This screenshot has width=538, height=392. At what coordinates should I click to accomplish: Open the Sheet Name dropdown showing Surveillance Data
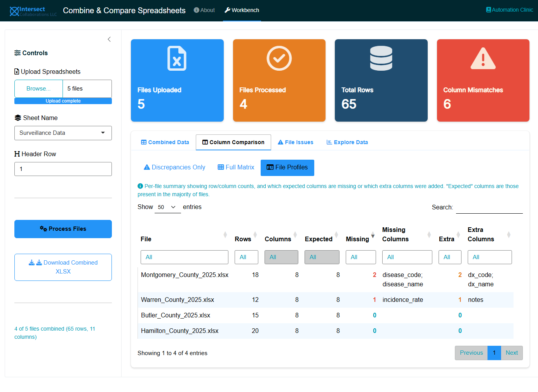[x=63, y=133]
